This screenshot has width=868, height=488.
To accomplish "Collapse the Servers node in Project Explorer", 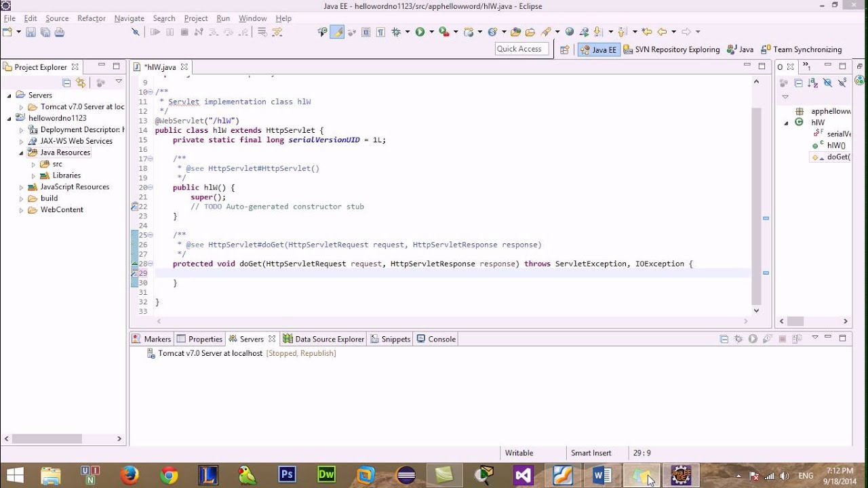I will tap(9, 96).
